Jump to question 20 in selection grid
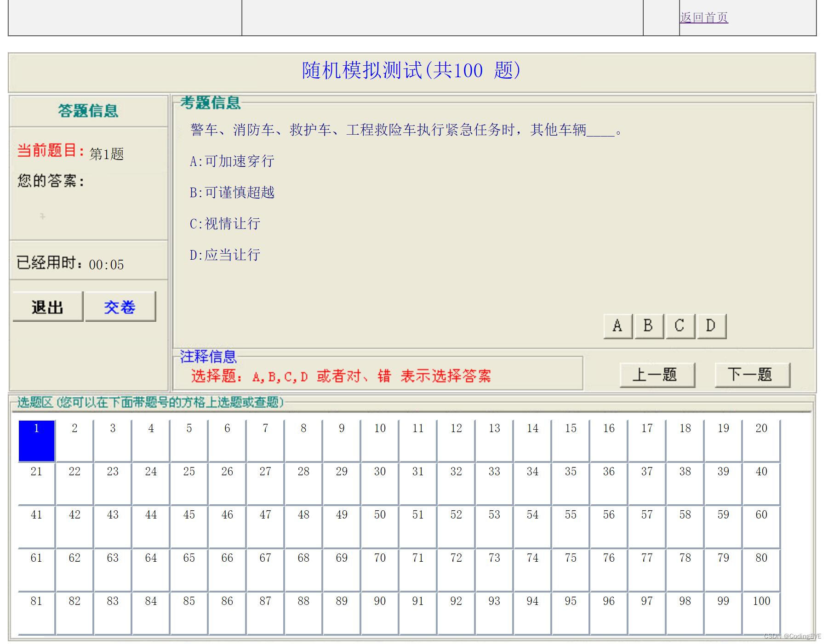This screenshot has height=644, width=828. 761,440
